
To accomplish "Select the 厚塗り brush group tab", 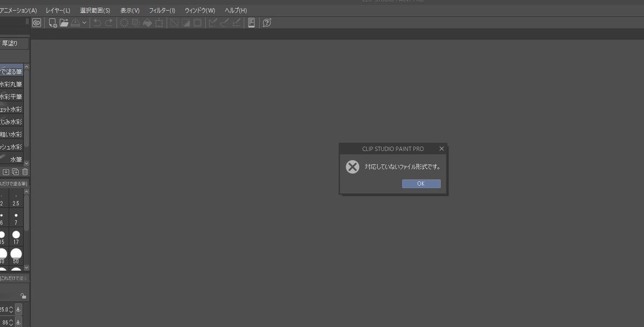I will (13, 44).
